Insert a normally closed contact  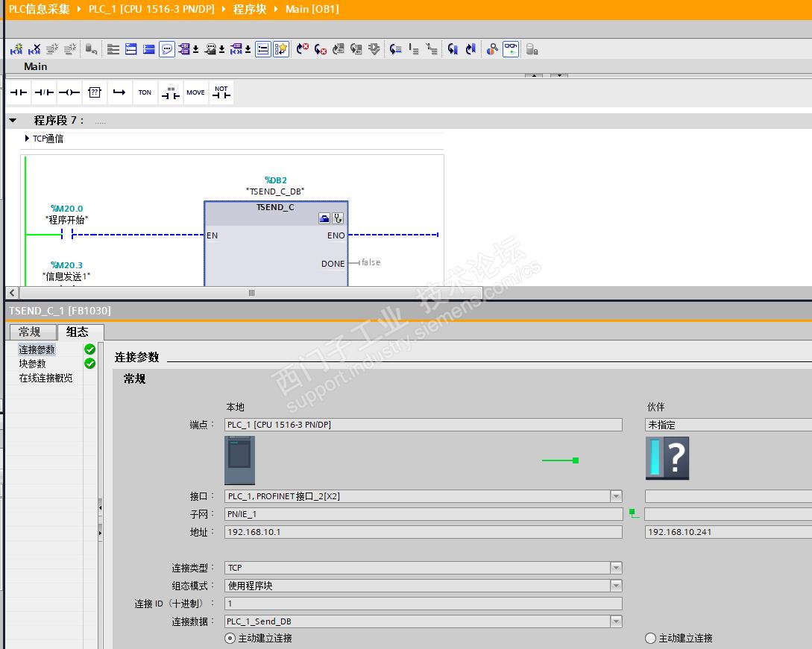pos(44,92)
